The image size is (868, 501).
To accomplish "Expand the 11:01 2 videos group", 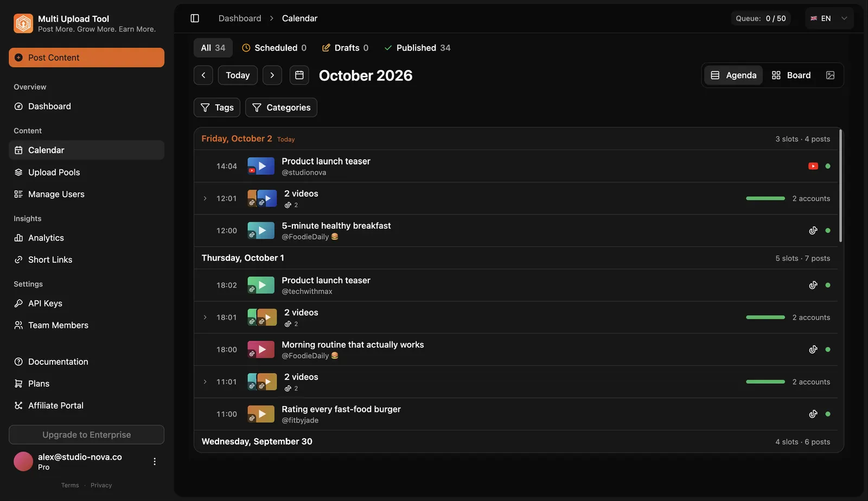I will pos(205,382).
